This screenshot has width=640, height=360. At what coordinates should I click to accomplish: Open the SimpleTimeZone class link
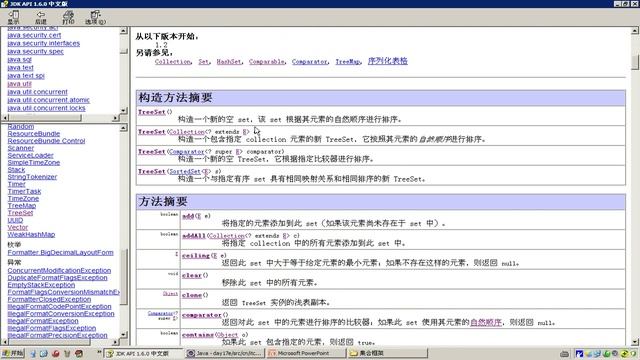click(x=34, y=162)
